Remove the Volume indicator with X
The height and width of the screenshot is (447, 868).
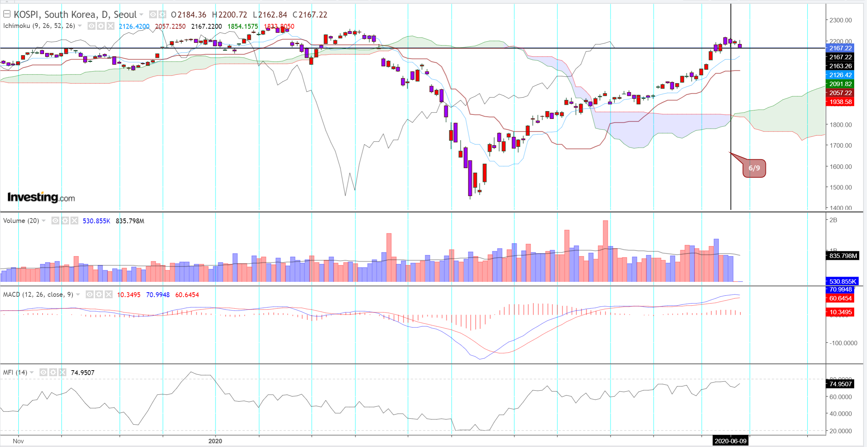point(75,221)
